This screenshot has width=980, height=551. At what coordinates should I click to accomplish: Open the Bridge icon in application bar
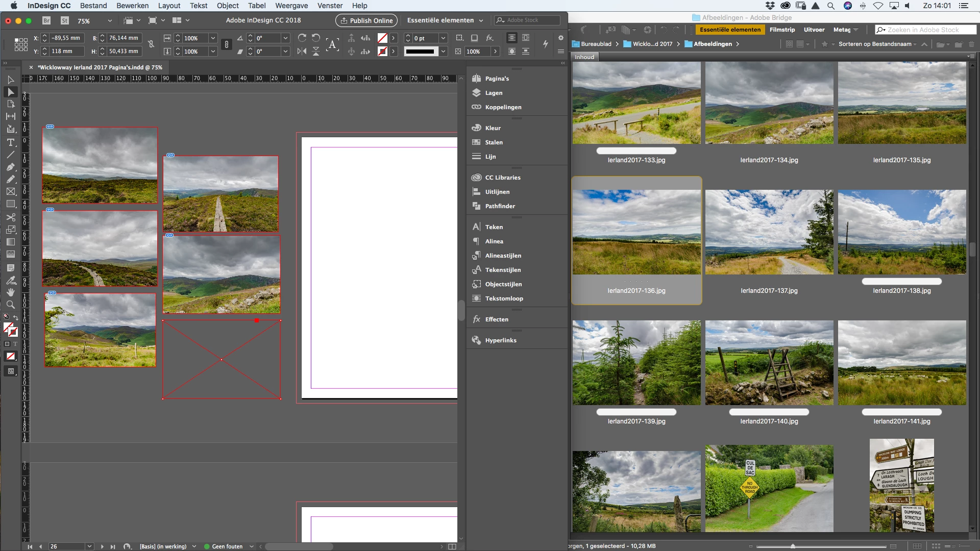[46, 20]
